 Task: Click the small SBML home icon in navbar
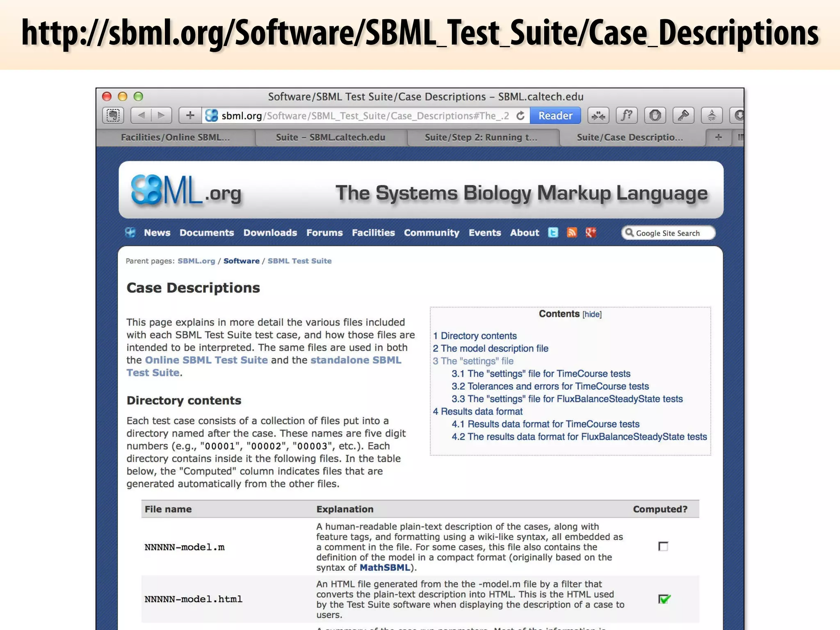coord(130,233)
